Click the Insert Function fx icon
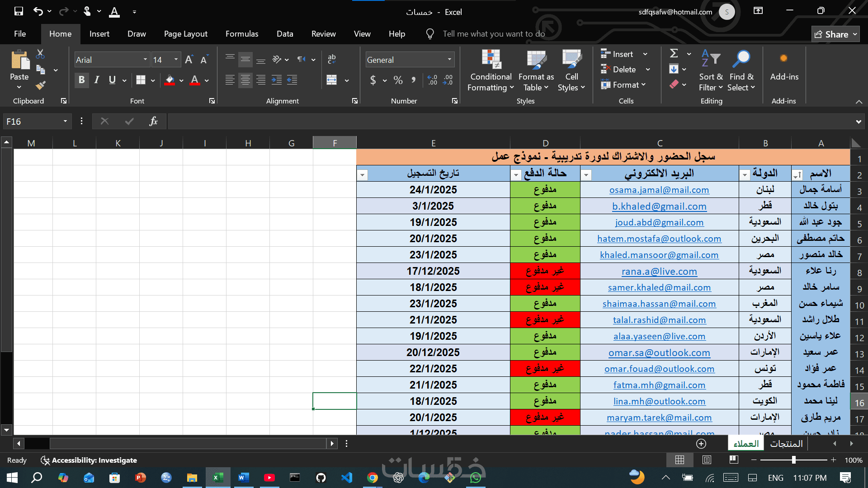 pos(153,121)
